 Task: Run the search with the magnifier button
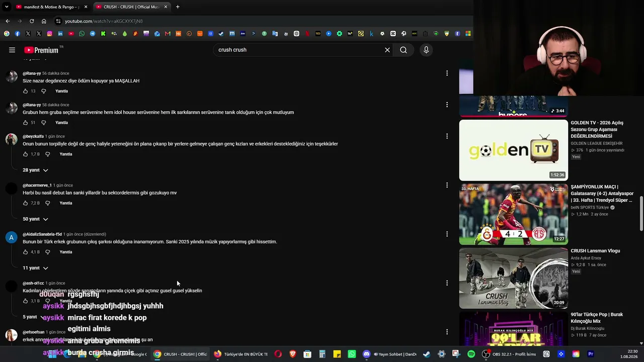tap(404, 50)
